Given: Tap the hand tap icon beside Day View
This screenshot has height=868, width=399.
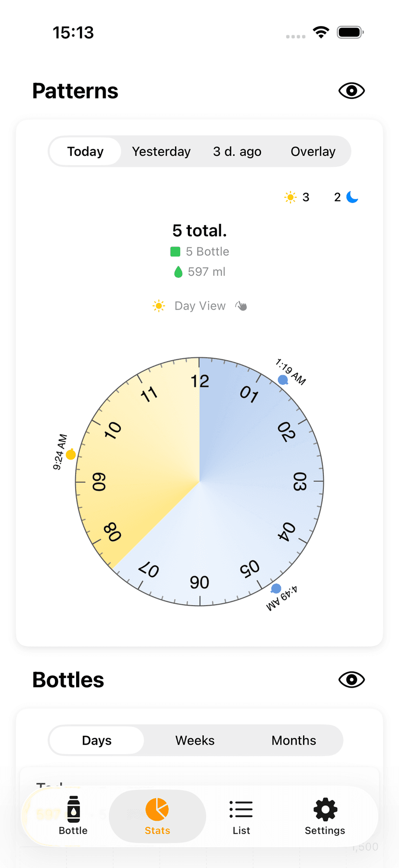Looking at the screenshot, I should [241, 306].
